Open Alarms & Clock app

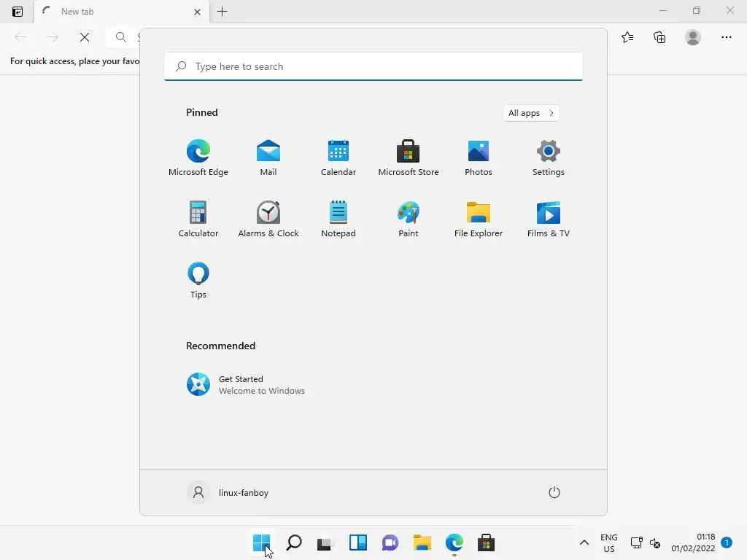point(268,219)
